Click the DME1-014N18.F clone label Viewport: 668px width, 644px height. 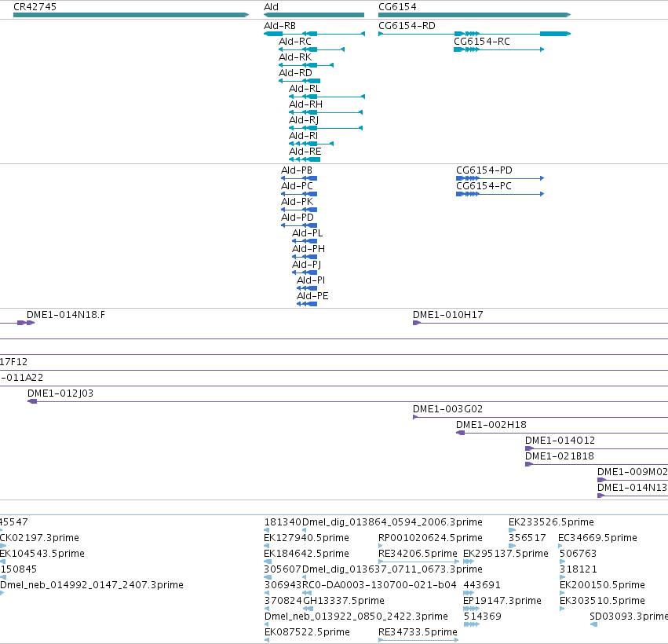66,315
